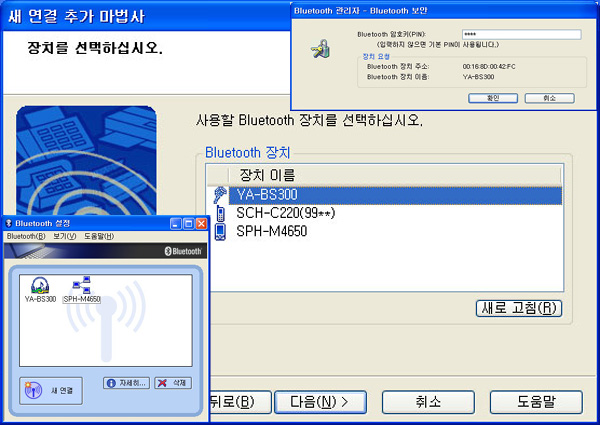Open the 보기(V) view menu
This screenshot has height=425, width=600.
coord(64,236)
